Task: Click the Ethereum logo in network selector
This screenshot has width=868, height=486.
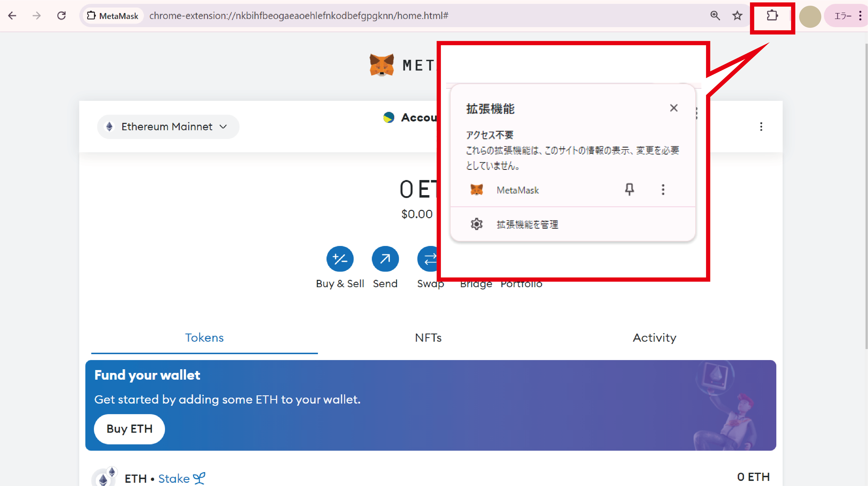Action: 109,127
